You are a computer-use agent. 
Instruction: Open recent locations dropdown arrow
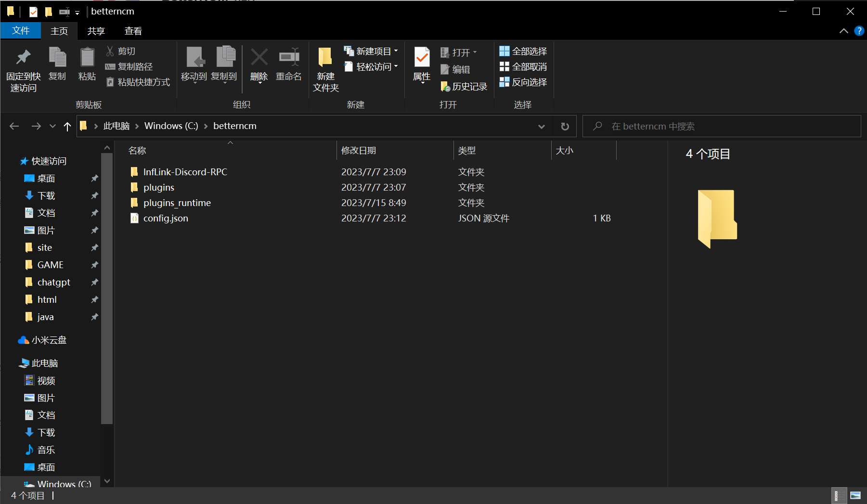[x=52, y=126]
